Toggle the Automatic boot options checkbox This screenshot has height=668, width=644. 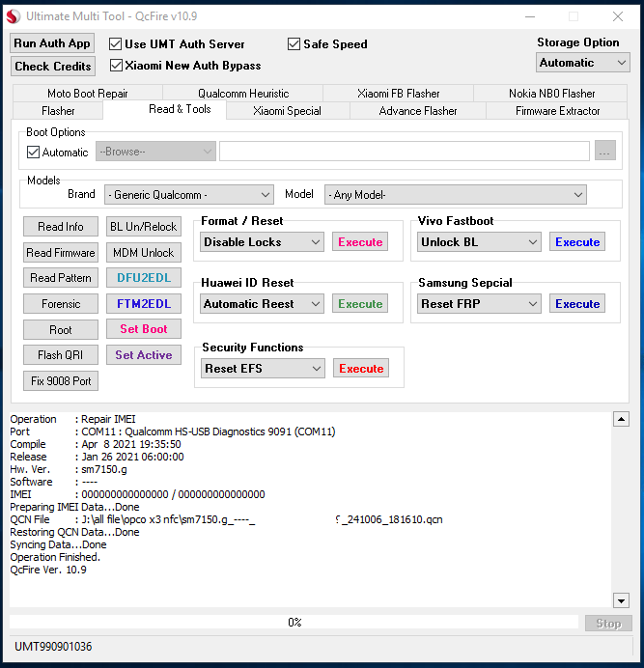(34, 153)
